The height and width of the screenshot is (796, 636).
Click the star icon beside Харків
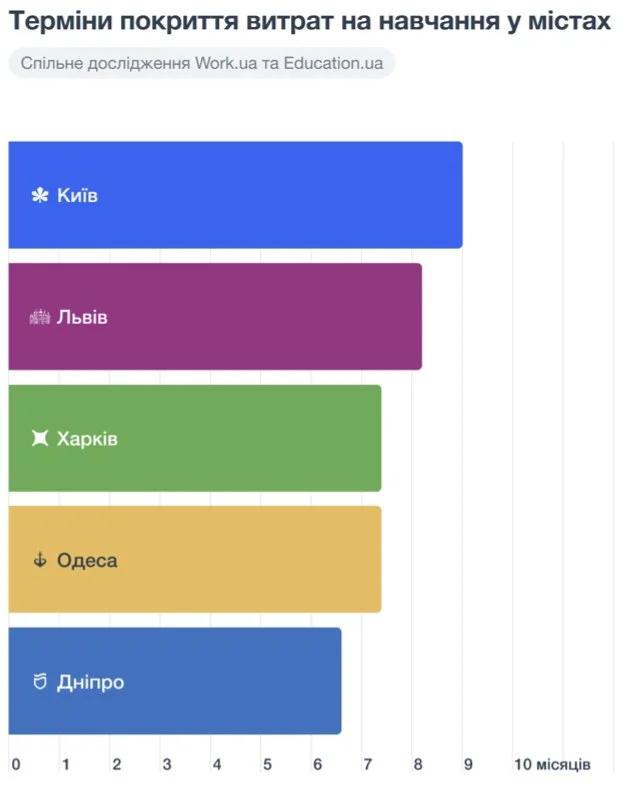click(40, 439)
